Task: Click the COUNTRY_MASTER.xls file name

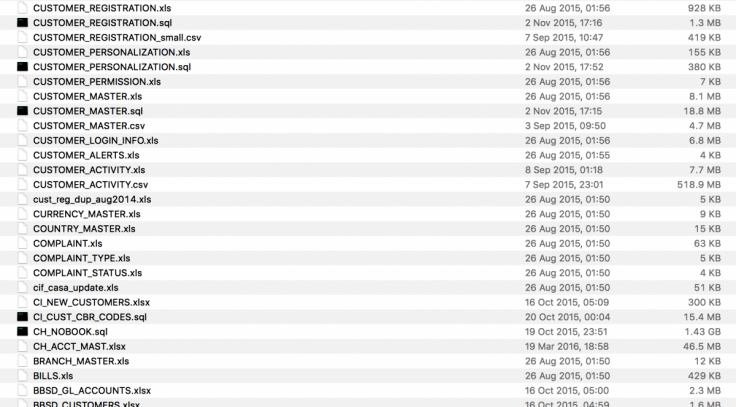Action: click(x=84, y=229)
